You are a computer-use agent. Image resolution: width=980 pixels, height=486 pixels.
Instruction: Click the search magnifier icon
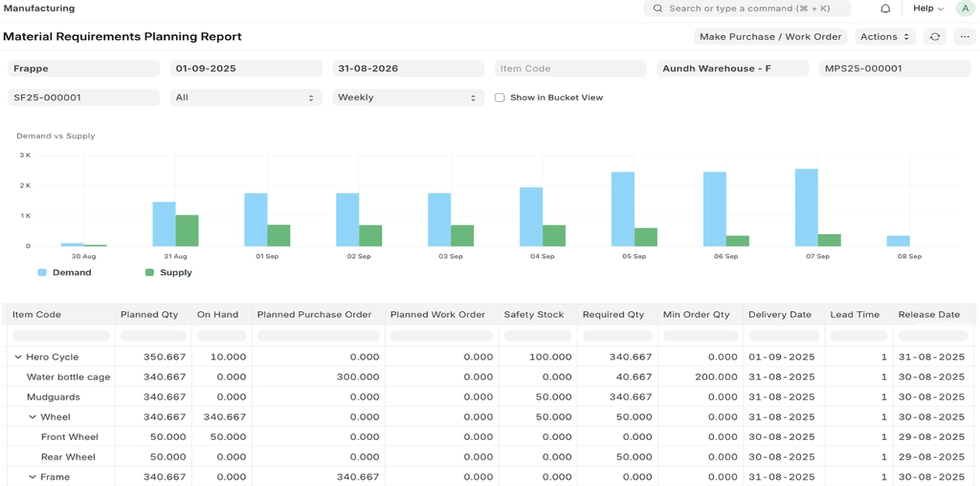[658, 9]
